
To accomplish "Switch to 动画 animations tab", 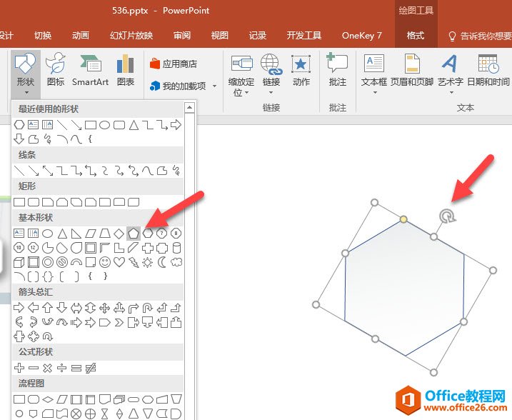I will (x=80, y=35).
